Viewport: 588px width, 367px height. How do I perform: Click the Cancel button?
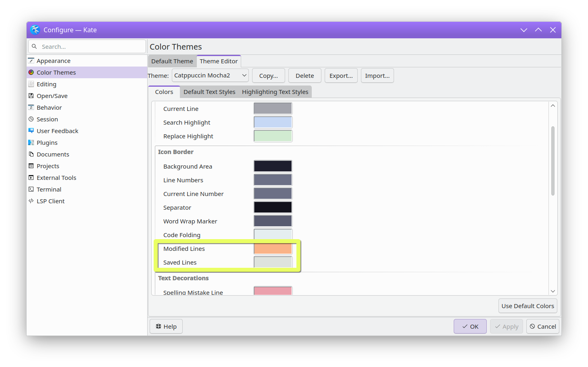543,327
